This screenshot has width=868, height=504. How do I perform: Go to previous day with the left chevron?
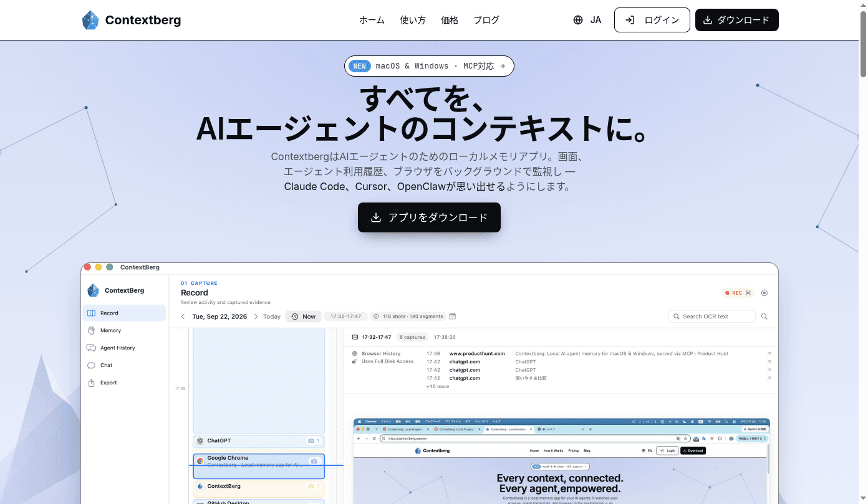[183, 316]
